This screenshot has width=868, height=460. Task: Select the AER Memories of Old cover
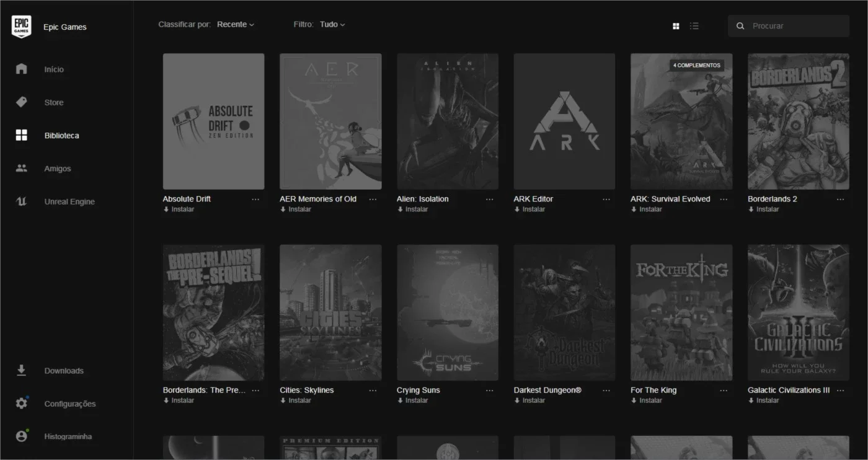tap(330, 122)
